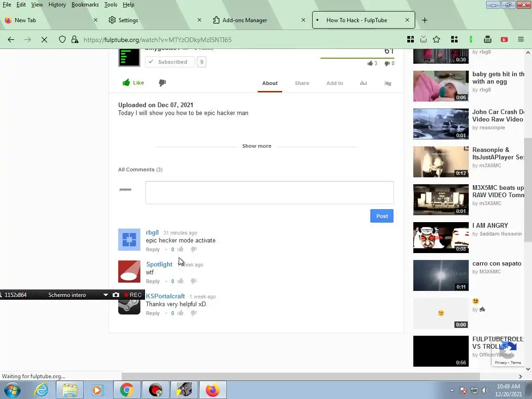The height and width of the screenshot is (399, 532).
Task: Toggle the Subscribed button off
Action: [169, 62]
